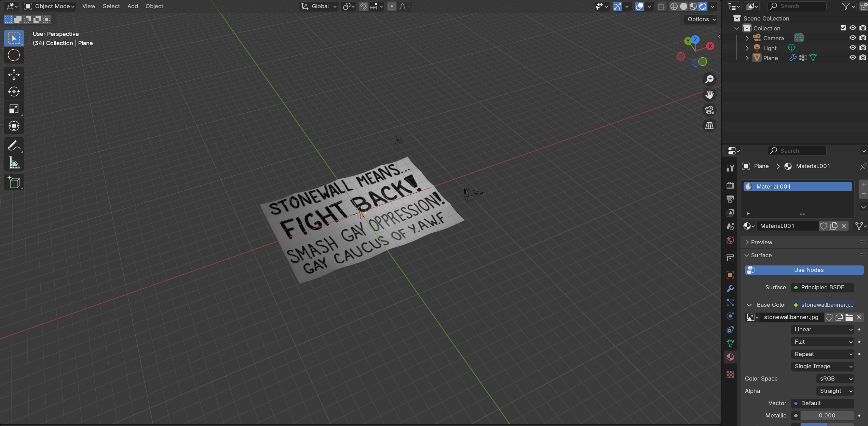868x426 pixels.
Task: Toggle snapping magnet icon
Action: (364, 6)
